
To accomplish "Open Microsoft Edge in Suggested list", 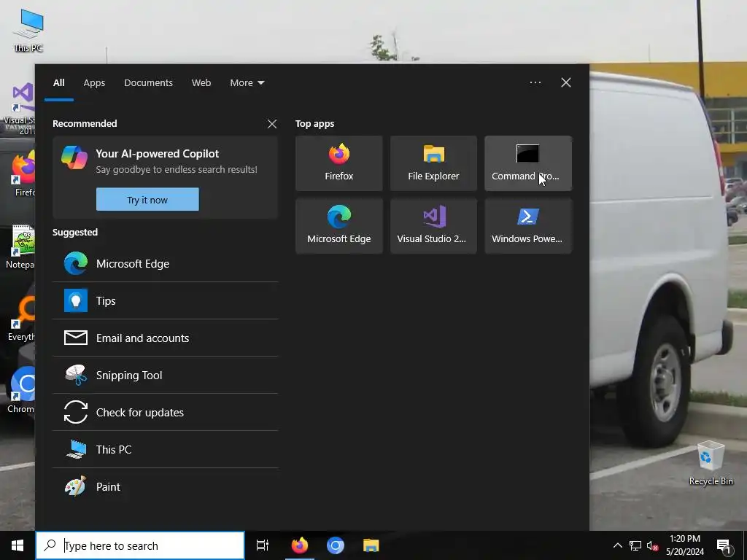I will [166, 264].
